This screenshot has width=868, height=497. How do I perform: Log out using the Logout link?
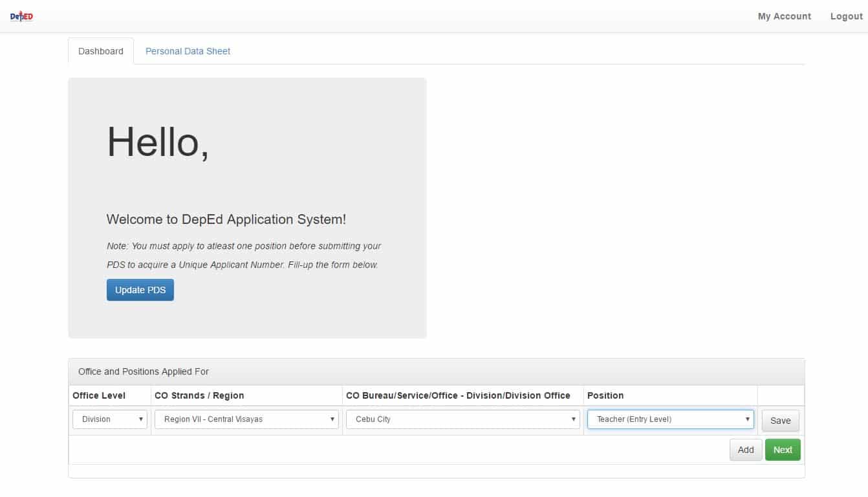point(846,16)
